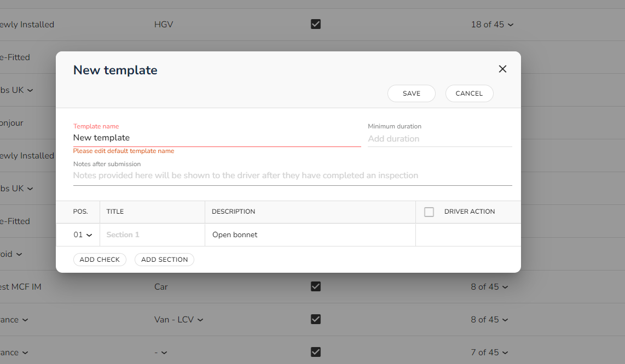Click the Add duration field
This screenshot has width=625, height=364.
[439, 139]
